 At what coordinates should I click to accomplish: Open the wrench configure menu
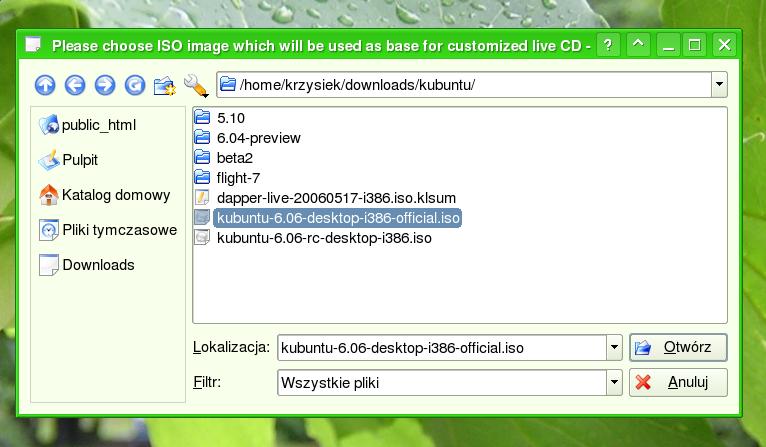point(195,85)
